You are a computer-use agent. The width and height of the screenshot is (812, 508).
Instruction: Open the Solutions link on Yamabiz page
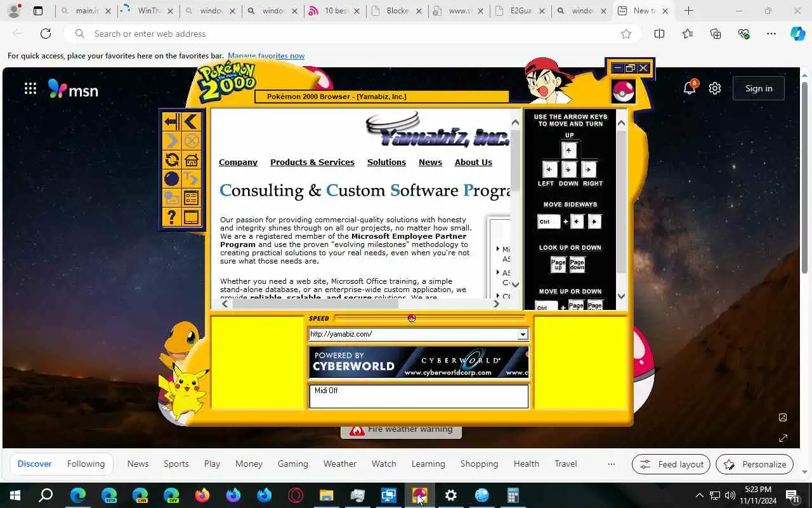(386, 162)
